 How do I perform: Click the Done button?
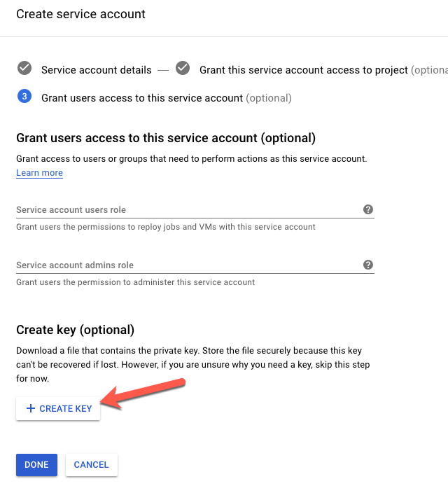36,464
